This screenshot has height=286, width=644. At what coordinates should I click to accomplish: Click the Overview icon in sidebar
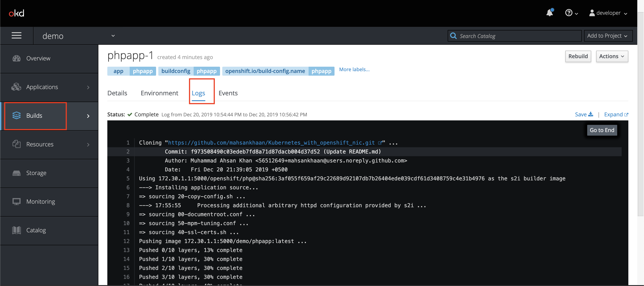(16, 58)
